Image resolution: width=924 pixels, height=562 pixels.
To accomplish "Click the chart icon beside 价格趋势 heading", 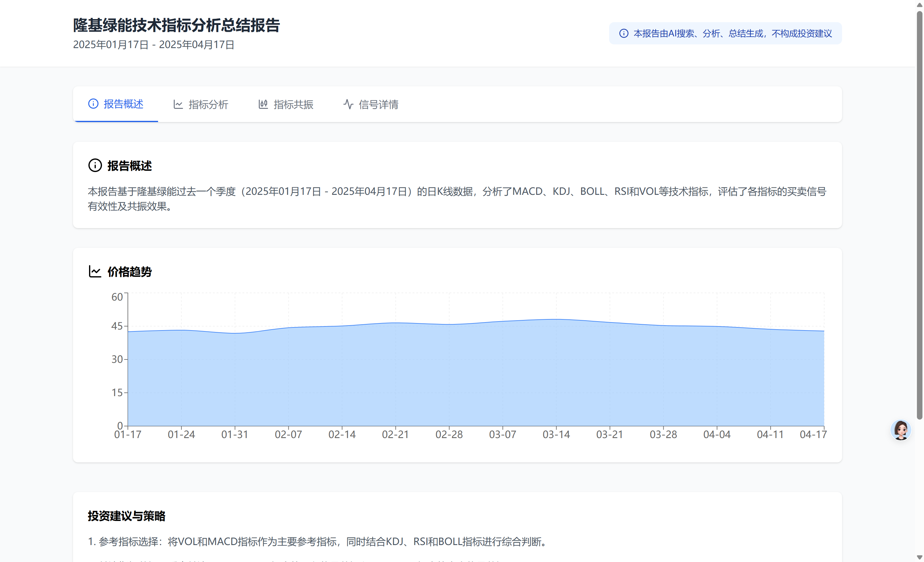I will pyautogui.click(x=95, y=271).
